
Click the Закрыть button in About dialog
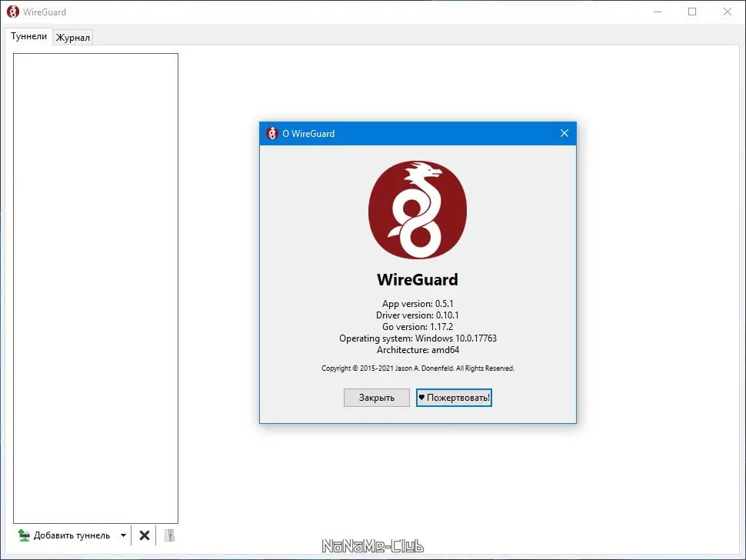pos(376,398)
